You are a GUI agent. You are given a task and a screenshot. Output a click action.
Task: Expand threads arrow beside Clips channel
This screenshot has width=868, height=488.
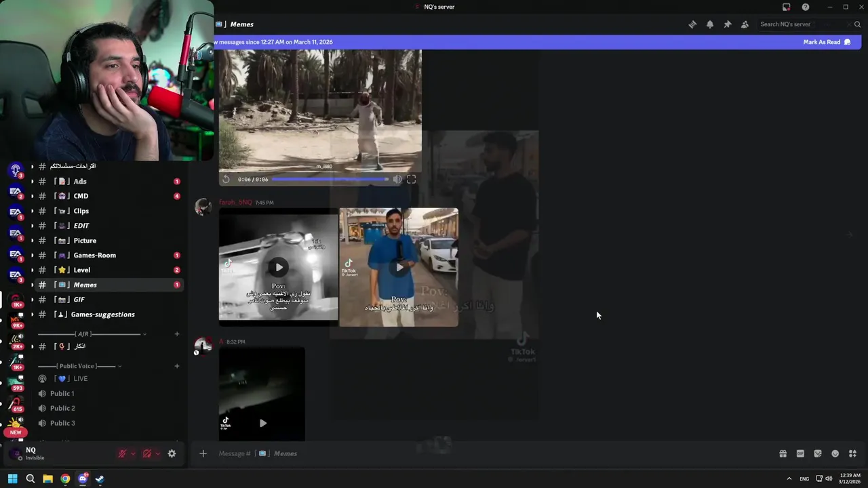32,211
